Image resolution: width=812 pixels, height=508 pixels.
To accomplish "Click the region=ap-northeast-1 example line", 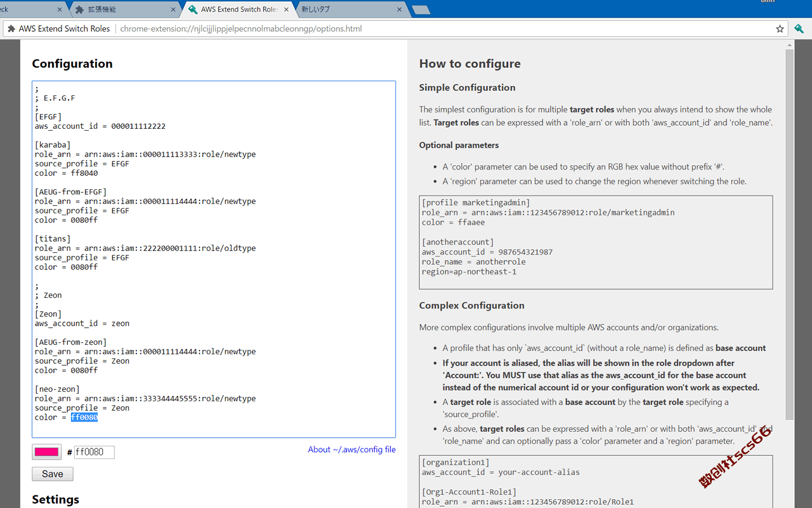I will pyautogui.click(x=469, y=272).
